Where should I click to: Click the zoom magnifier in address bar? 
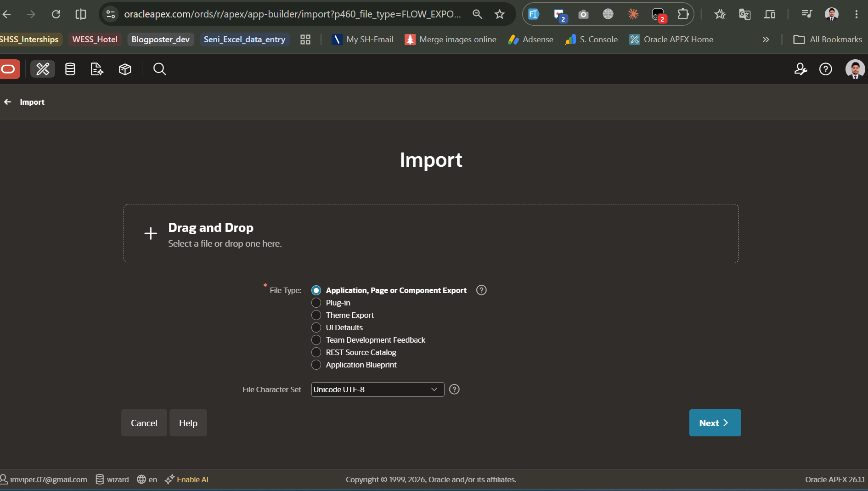pos(477,14)
